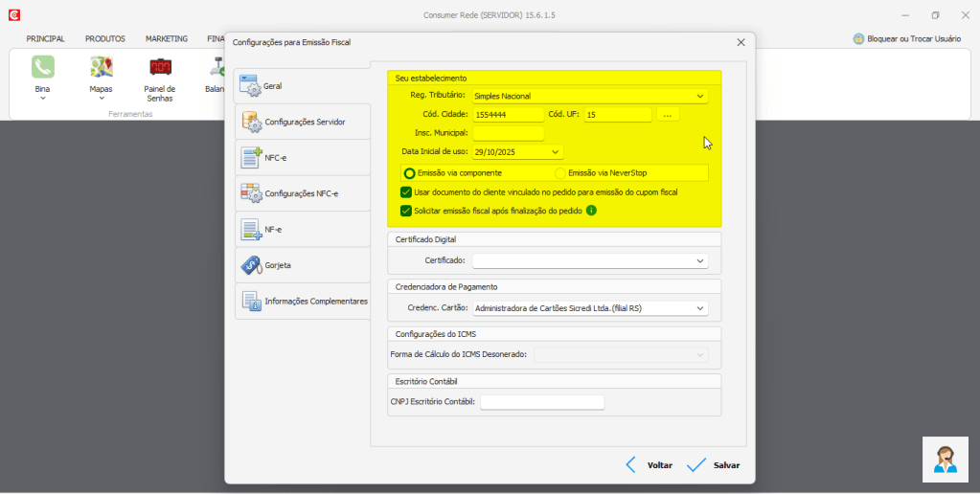Switch to the Configurações Servidor tab
Viewport: 980px width, 494px height.
(x=302, y=123)
